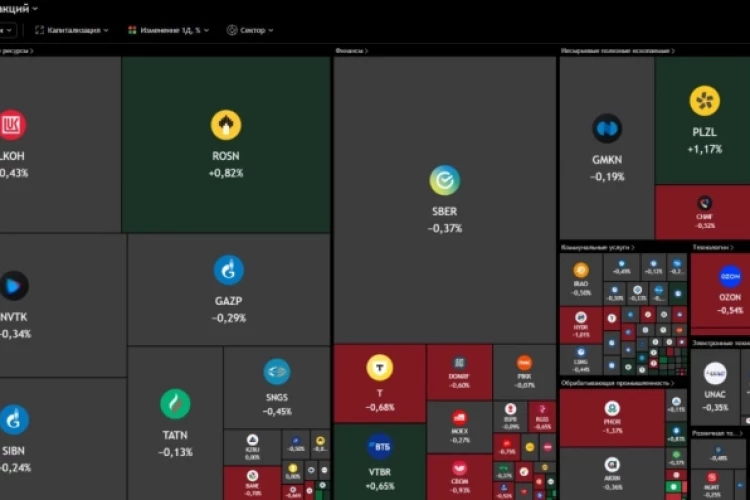The width and height of the screenshot is (750, 500).
Task: Click the OZON blue logo
Action: [x=730, y=277]
